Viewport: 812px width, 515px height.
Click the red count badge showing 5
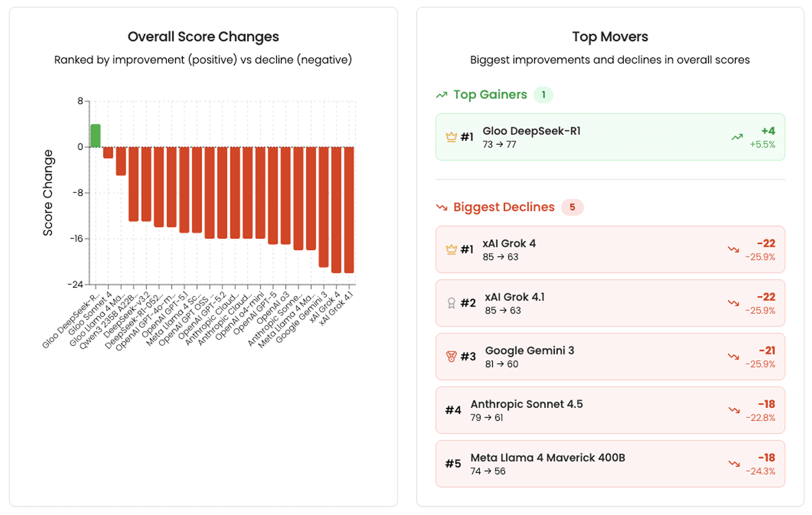click(572, 207)
